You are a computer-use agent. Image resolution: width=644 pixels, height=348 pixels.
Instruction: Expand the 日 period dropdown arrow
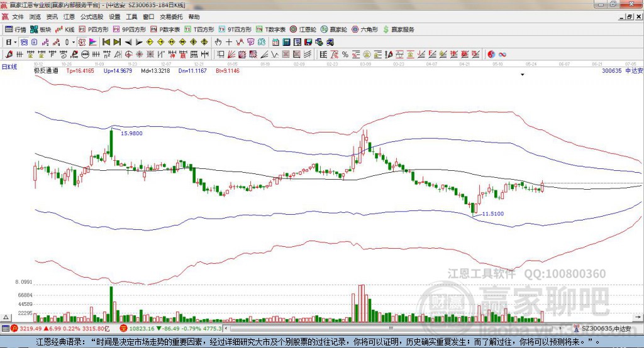(15, 42)
